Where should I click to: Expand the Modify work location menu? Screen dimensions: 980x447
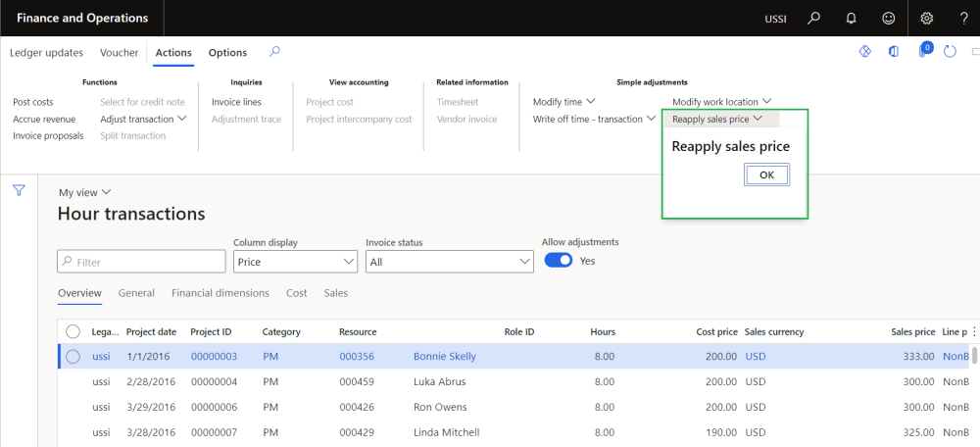pos(721,102)
